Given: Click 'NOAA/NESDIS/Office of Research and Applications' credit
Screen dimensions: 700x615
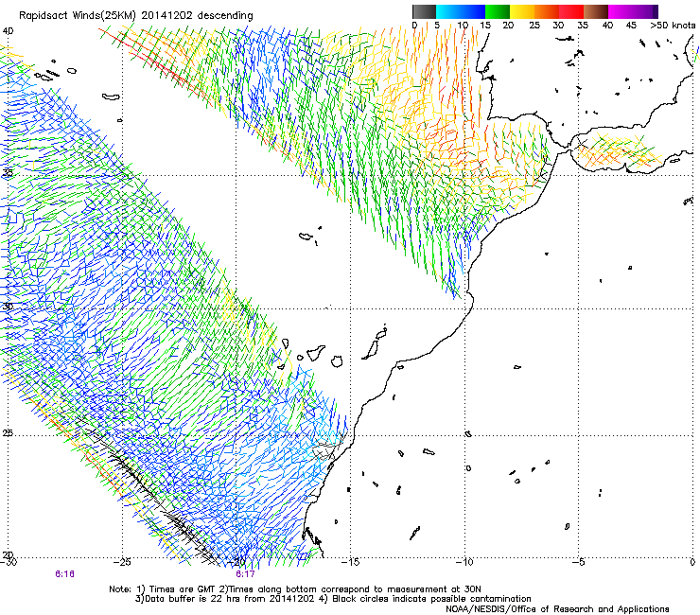Looking at the screenshot, I should point(557,609).
